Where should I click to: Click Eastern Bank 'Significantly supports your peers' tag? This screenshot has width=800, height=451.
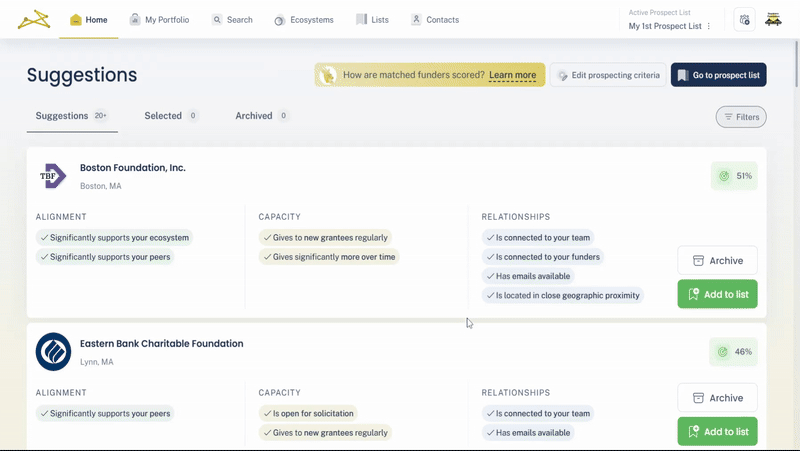[x=105, y=414]
